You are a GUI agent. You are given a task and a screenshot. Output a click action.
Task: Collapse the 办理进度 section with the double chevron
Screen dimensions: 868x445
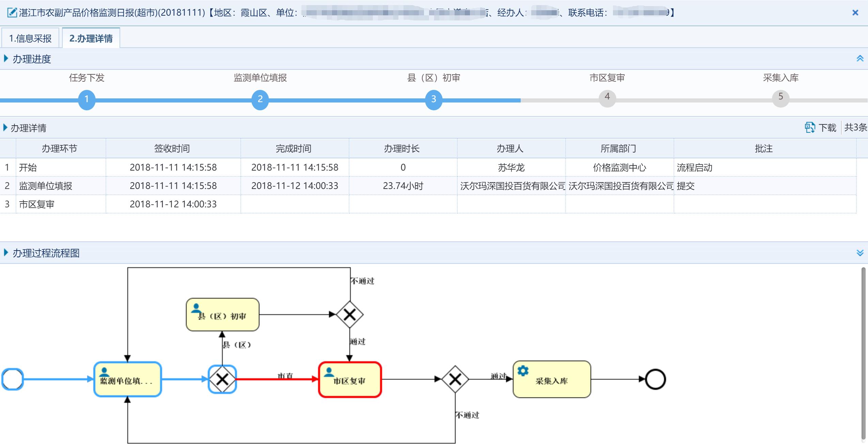point(860,59)
